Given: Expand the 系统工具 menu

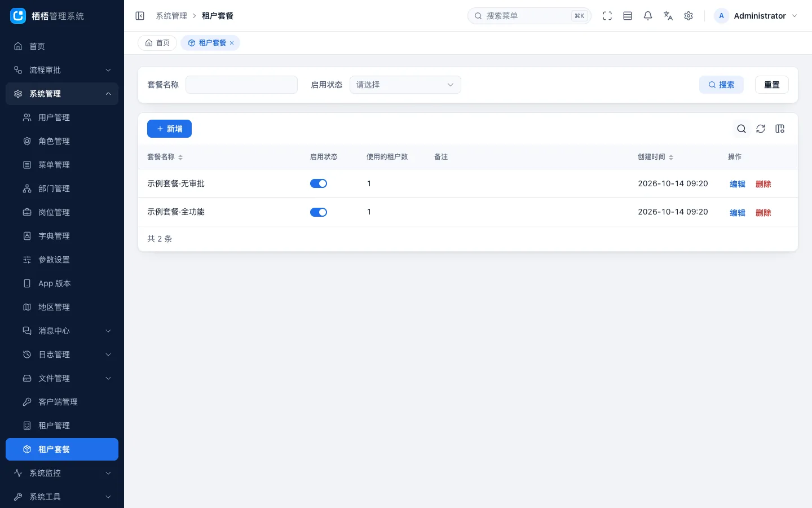Looking at the screenshot, I should [x=62, y=497].
